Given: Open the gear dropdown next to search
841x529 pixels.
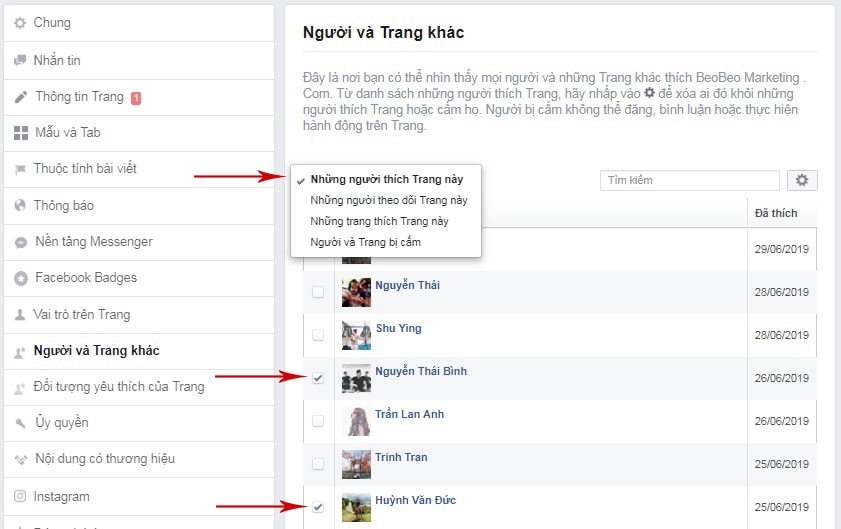Looking at the screenshot, I should tap(802, 180).
